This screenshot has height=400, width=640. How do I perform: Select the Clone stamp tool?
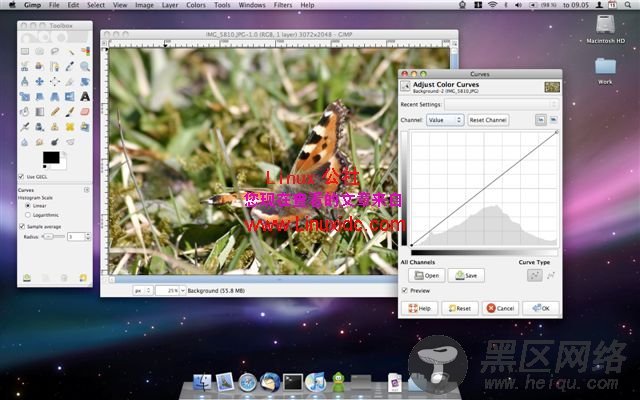(55, 127)
